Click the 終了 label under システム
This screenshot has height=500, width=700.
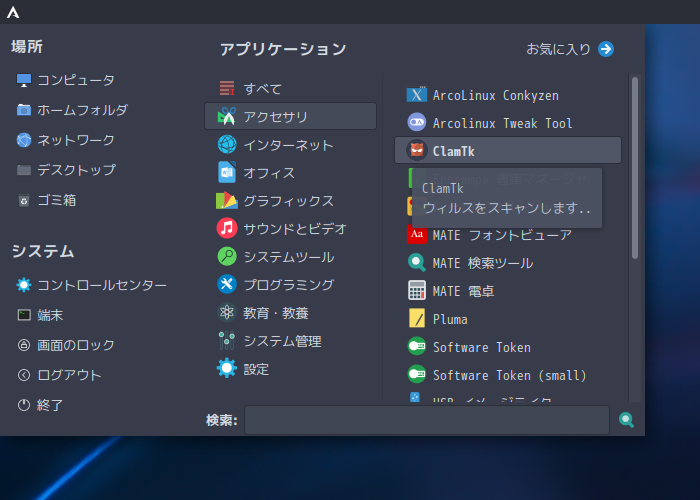(x=50, y=405)
